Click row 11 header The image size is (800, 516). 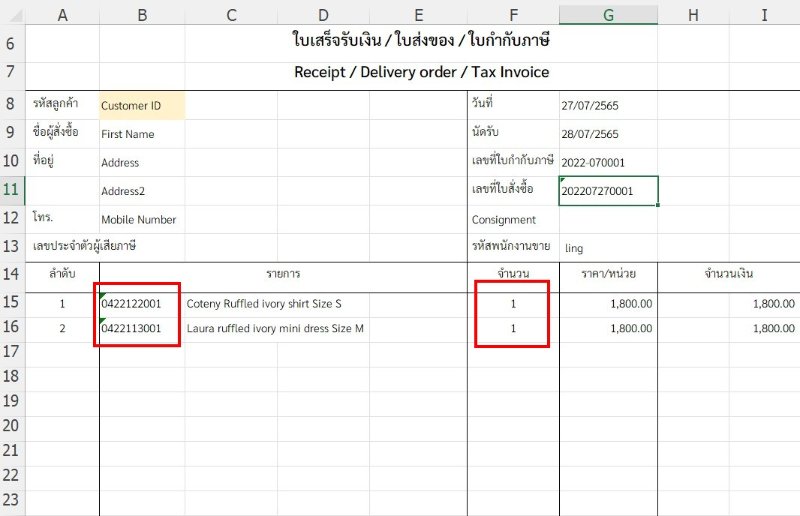point(11,189)
